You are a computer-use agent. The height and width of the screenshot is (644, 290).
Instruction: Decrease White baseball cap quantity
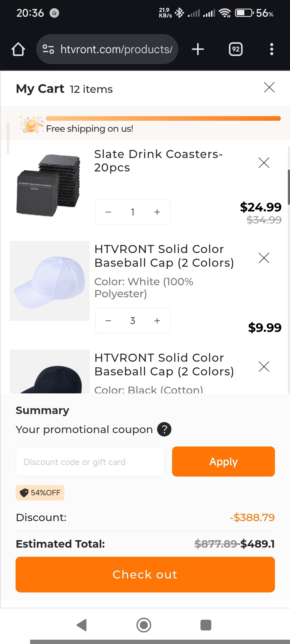[108, 321]
